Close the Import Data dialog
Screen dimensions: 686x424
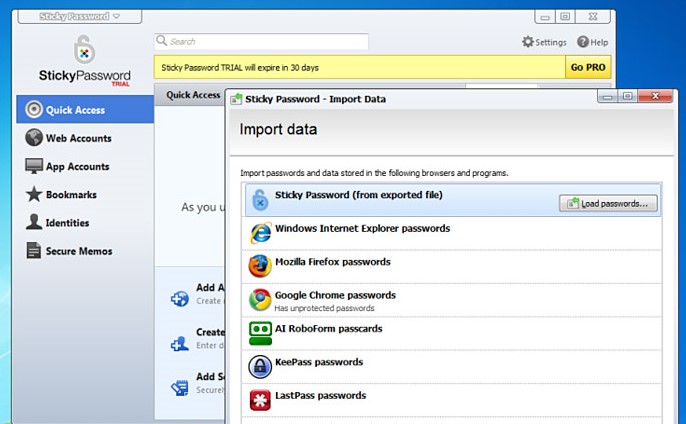pyautogui.click(x=655, y=96)
